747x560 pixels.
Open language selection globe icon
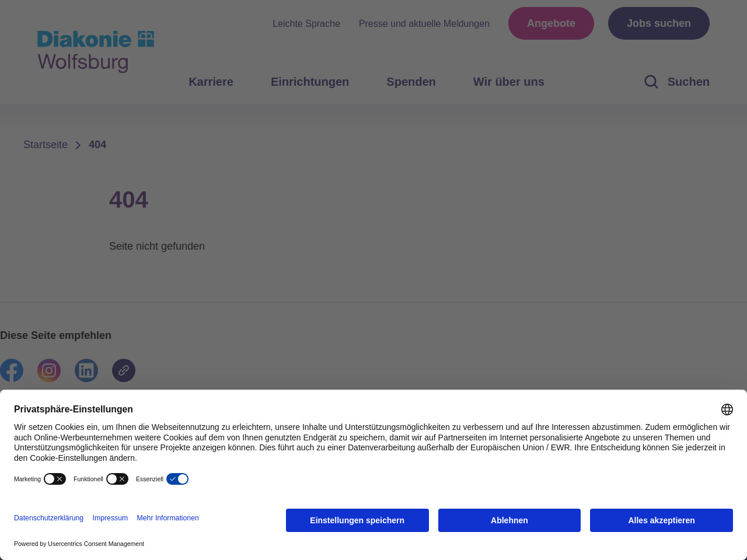pos(727,409)
